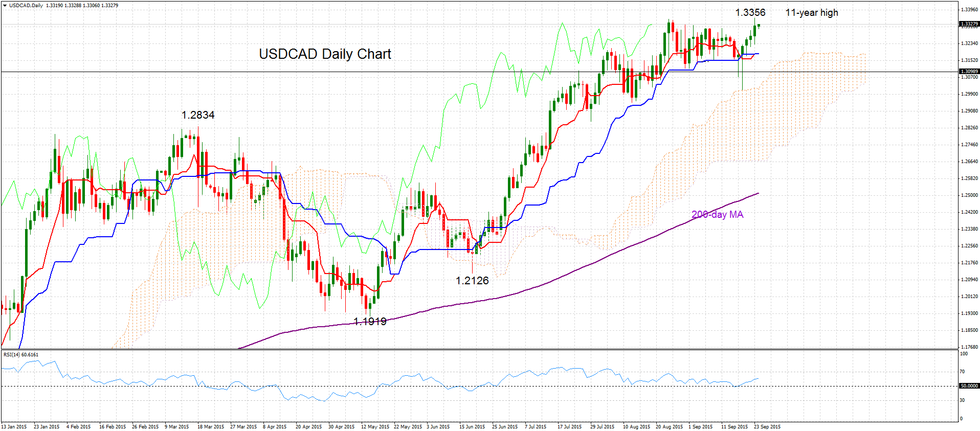The image size is (980, 431).
Task: Select the '22 May 2015' date label
Action: pos(408,427)
